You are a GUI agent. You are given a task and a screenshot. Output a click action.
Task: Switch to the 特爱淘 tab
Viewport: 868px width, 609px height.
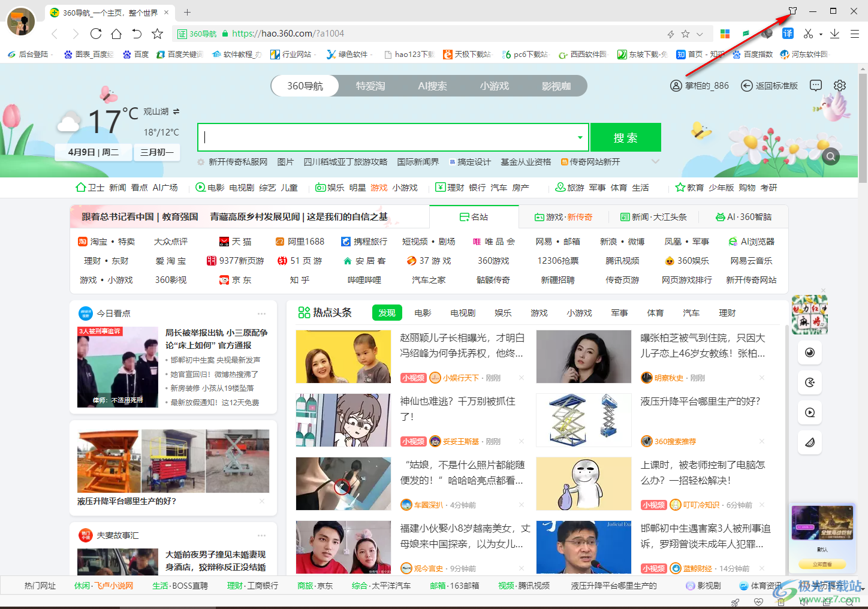tap(370, 86)
